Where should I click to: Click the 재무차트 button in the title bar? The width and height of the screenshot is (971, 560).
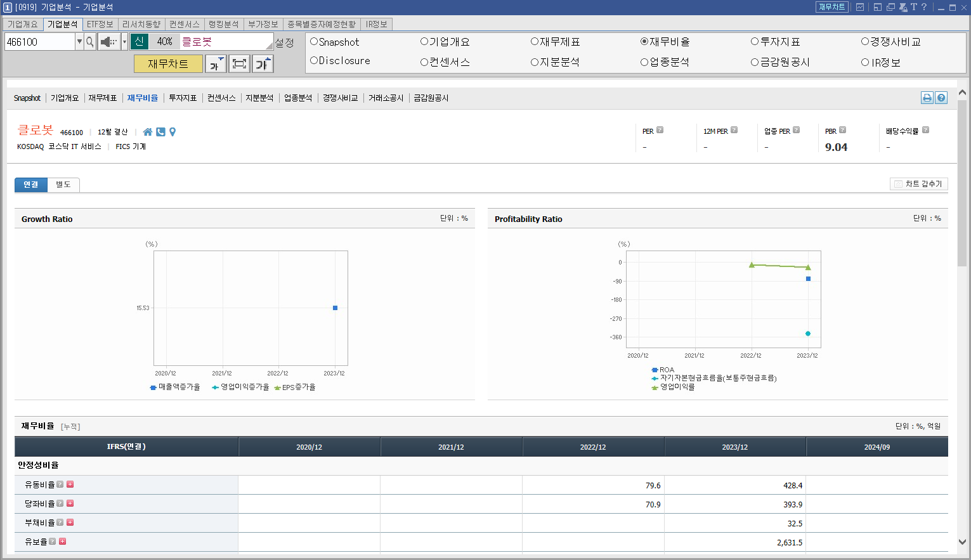click(x=832, y=7)
